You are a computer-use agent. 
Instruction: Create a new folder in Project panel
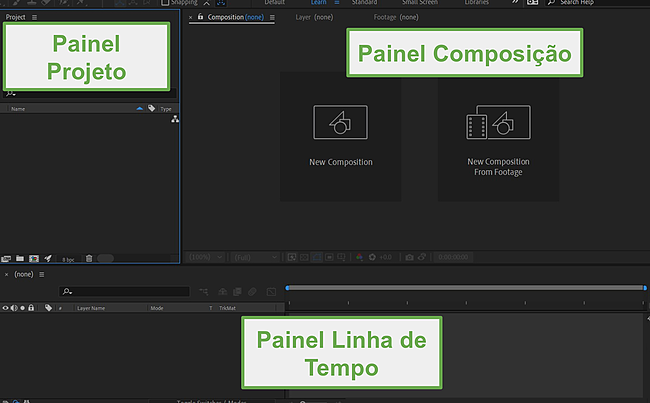(19, 258)
